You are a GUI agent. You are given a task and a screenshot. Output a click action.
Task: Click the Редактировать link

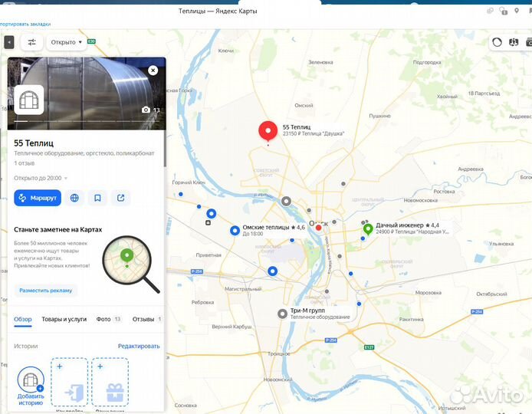139,347
